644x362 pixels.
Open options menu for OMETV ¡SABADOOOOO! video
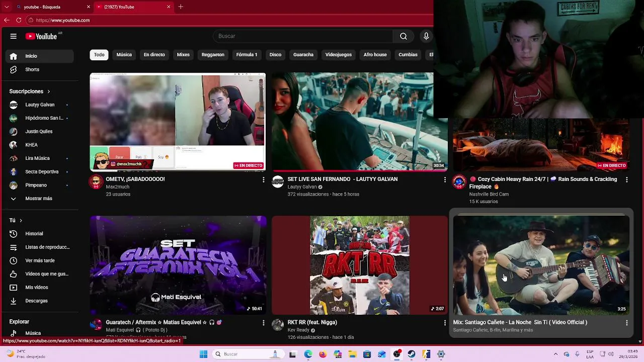point(263,179)
